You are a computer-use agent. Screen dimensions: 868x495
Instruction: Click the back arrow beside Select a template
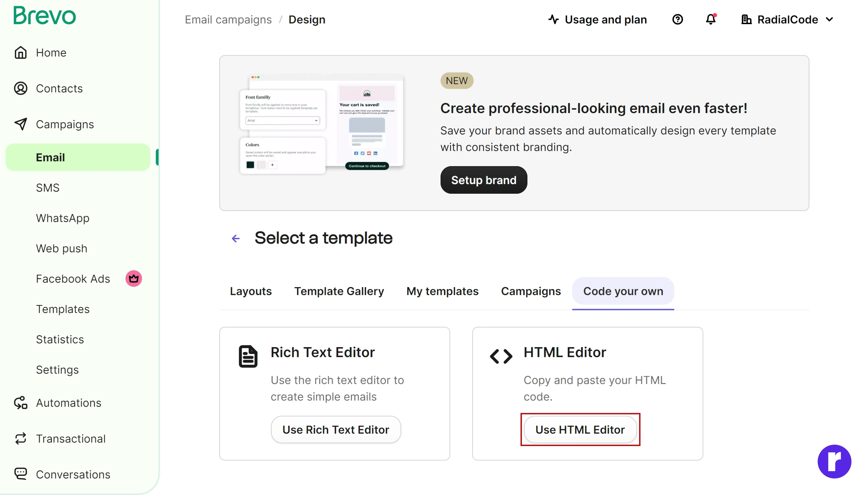click(x=236, y=238)
